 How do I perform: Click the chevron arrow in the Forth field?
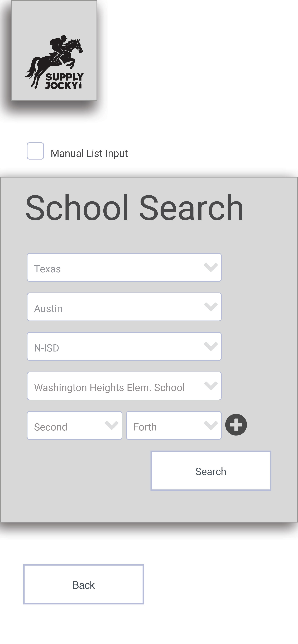211,425
